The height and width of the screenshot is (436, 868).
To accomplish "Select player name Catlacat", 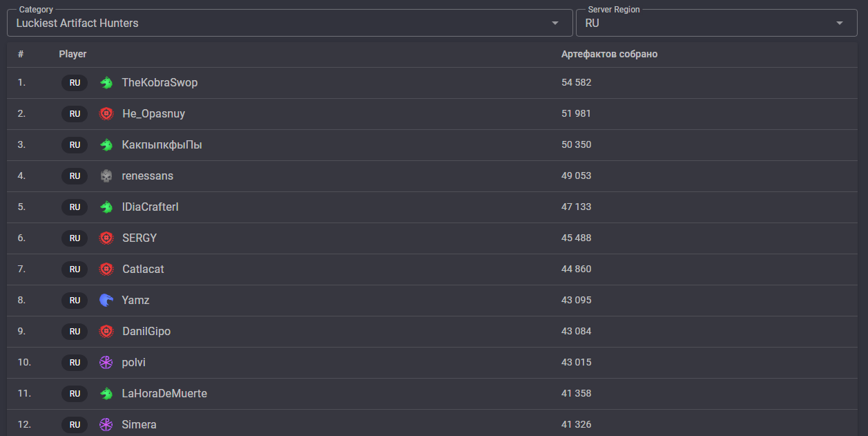I will [143, 269].
